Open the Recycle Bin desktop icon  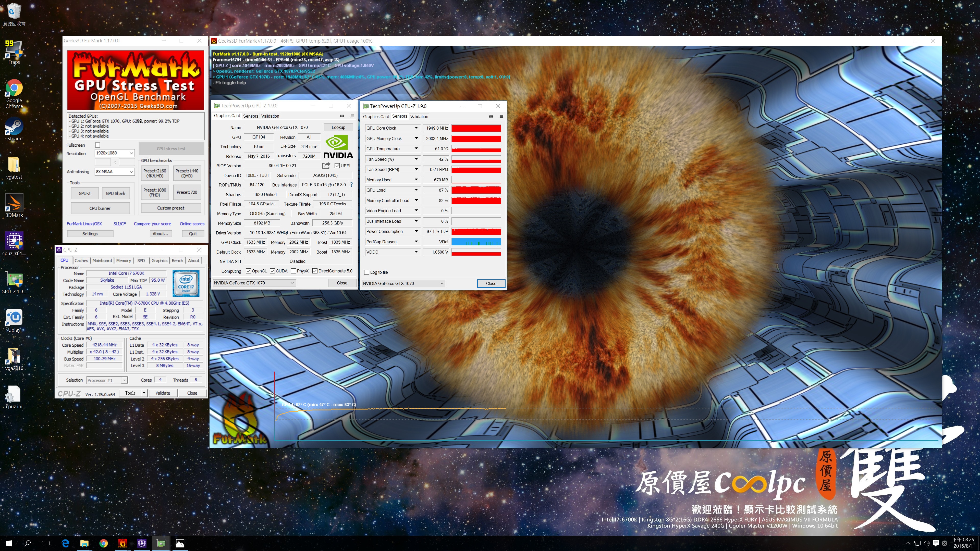pos(14,15)
